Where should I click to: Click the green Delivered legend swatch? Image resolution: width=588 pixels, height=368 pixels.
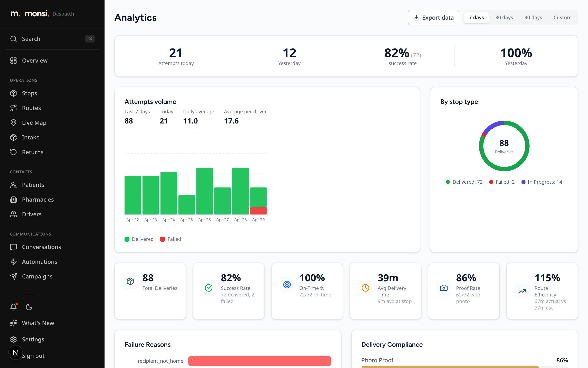click(127, 239)
